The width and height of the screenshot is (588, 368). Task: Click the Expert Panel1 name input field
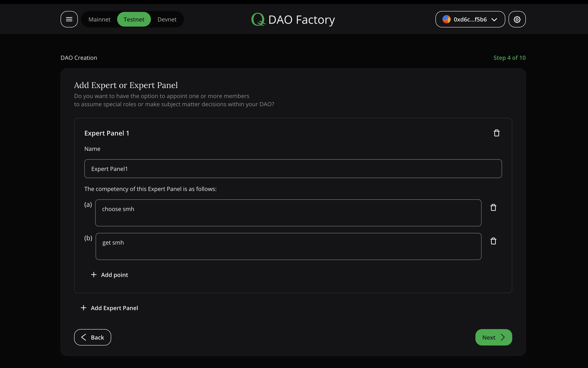click(x=292, y=168)
